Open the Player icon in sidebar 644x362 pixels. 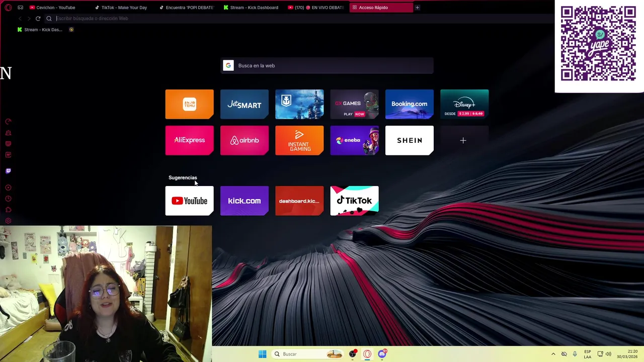click(x=8, y=188)
